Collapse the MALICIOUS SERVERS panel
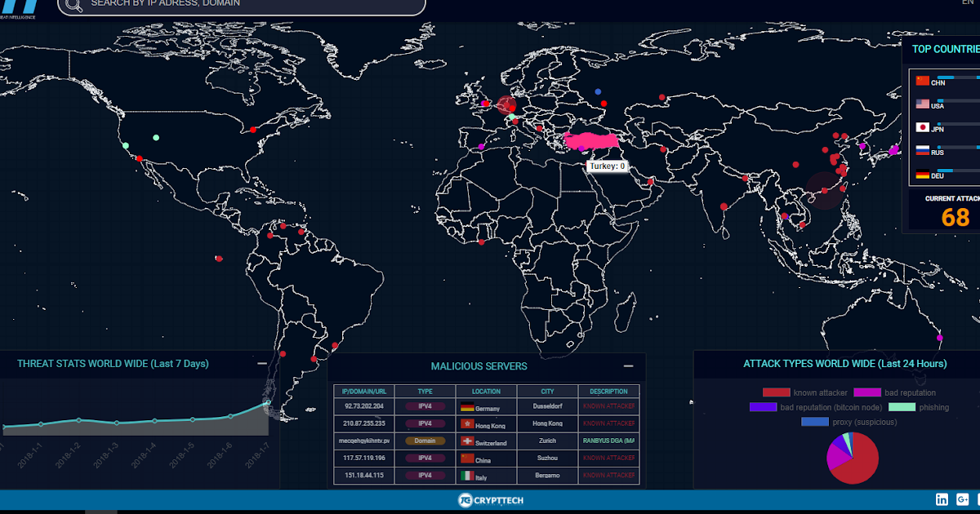Screen dimensions: 980x514 coord(629,367)
